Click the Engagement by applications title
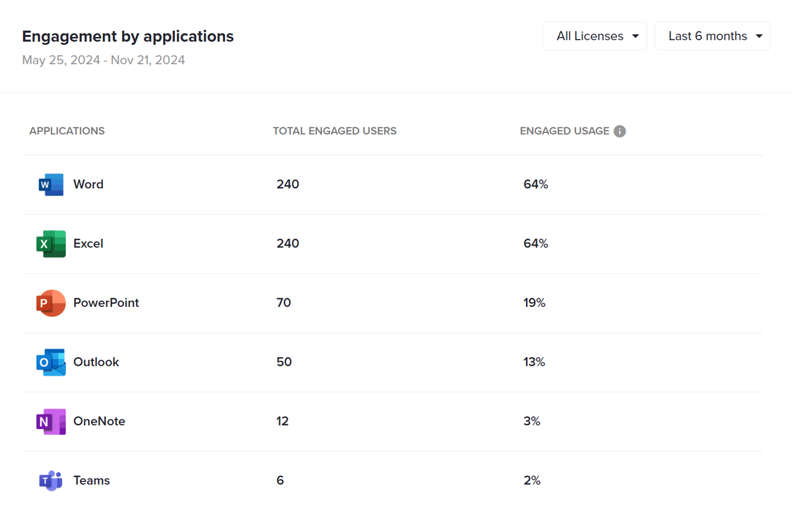The height and width of the screenshot is (532, 792). (128, 36)
